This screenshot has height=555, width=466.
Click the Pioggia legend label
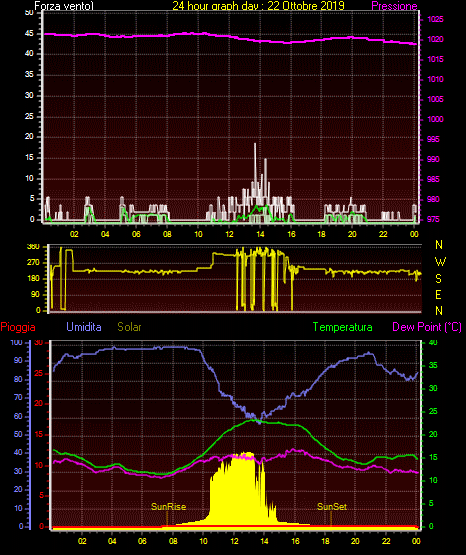pos(18,327)
